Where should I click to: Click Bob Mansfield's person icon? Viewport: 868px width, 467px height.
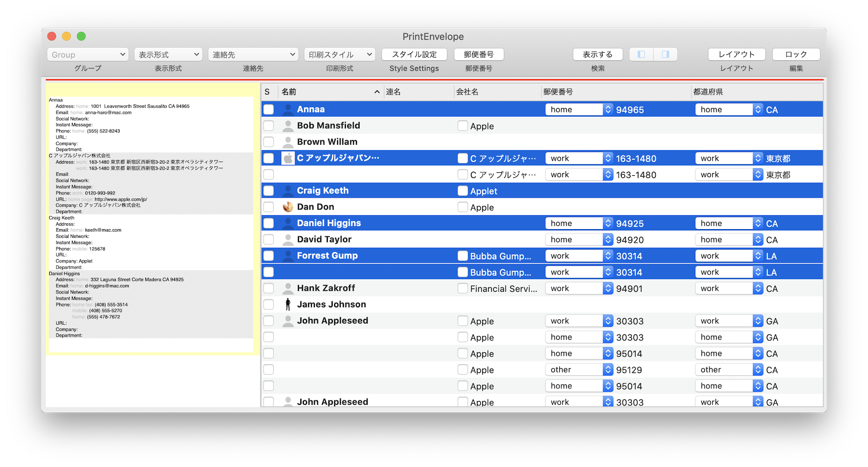tap(288, 126)
